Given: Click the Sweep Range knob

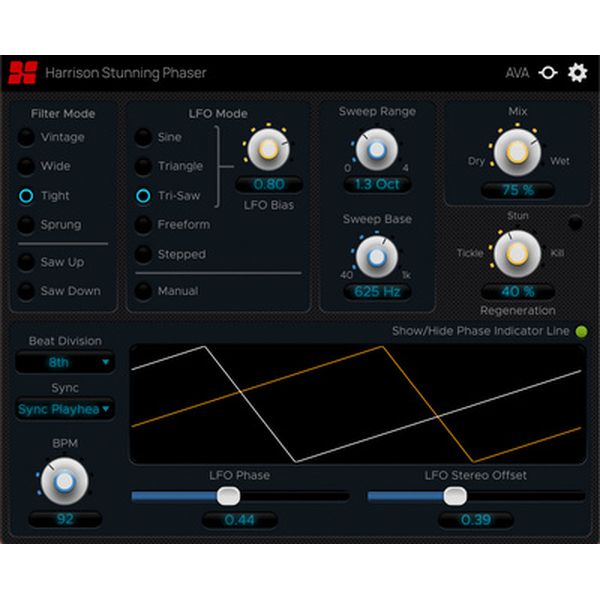Looking at the screenshot, I should coord(376,149).
